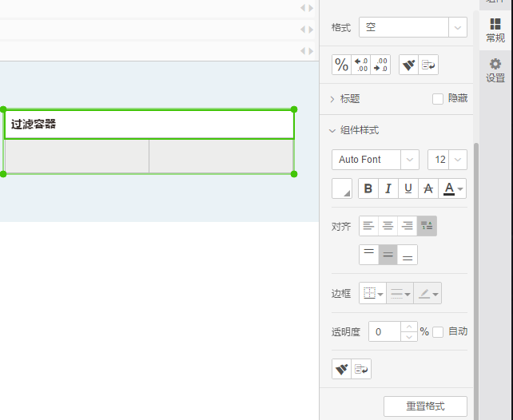513x420 pixels.
Task: Increase decimal places
Action: tap(361, 65)
